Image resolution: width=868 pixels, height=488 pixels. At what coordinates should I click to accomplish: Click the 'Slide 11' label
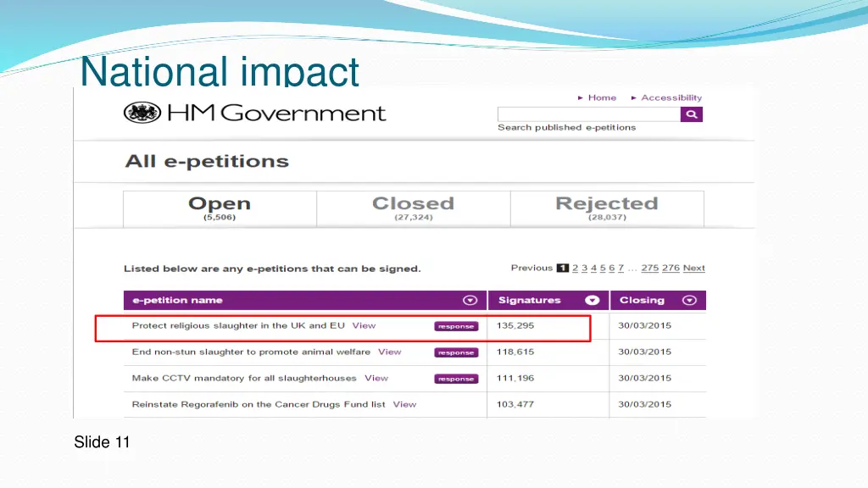tap(102, 442)
